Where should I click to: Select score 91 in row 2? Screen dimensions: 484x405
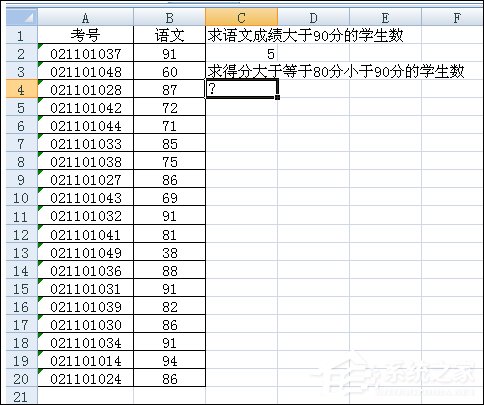(169, 53)
